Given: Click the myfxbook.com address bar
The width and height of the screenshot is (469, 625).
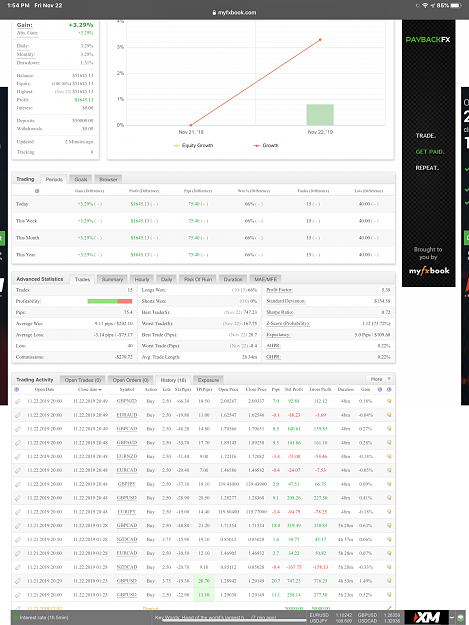Looking at the screenshot, I should [234, 12].
